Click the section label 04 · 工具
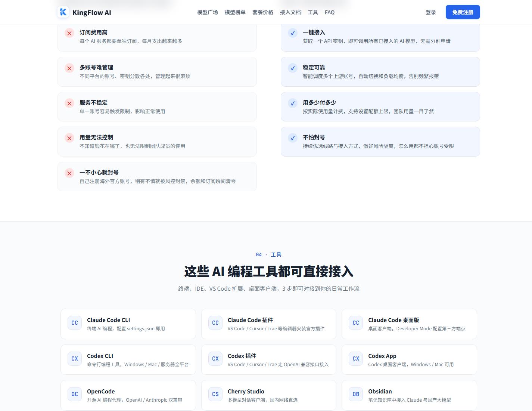 click(268, 254)
